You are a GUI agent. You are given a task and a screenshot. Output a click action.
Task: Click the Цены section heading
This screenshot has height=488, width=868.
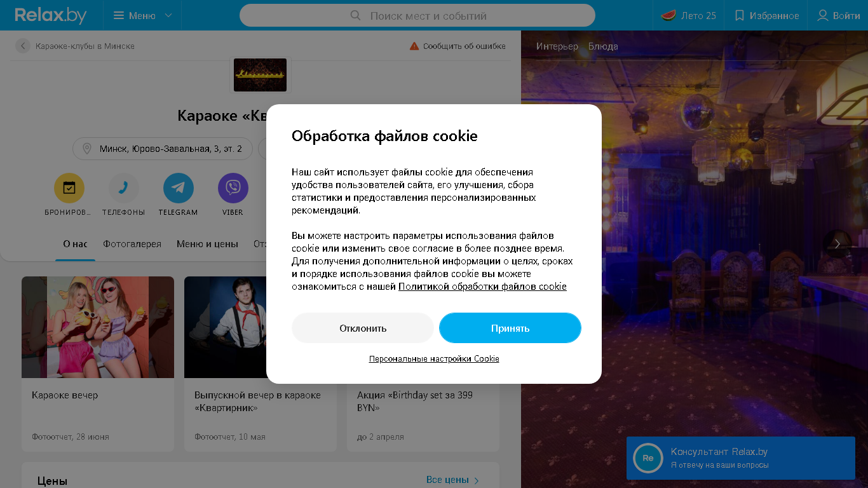pos(52,481)
